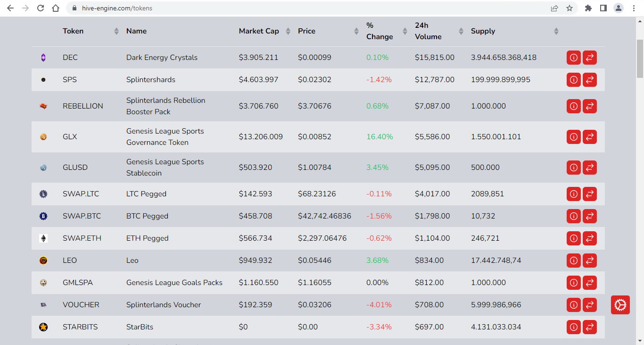Show SWAP.ETH token info
Image resolution: width=644 pixels, height=345 pixels.
[574, 238]
